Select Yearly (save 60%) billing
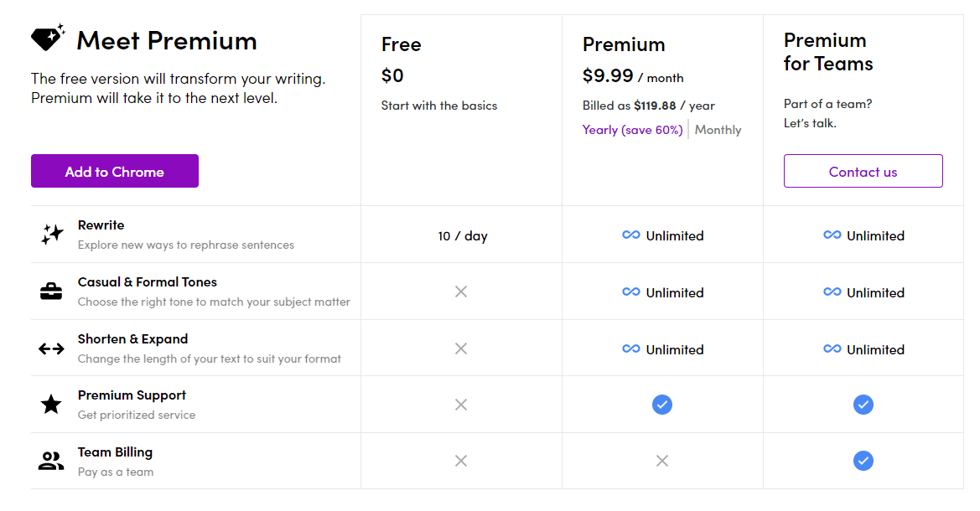The width and height of the screenshot is (980, 511). [x=632, y=129]
